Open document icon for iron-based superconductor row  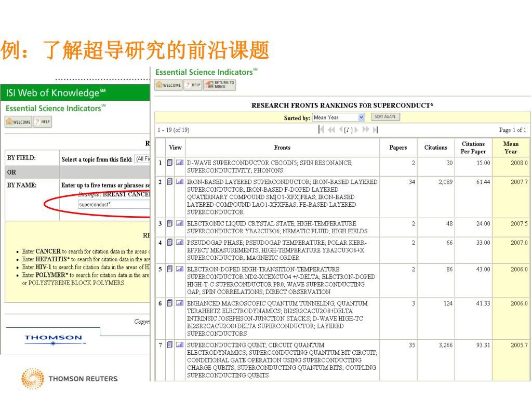point(170,181)
